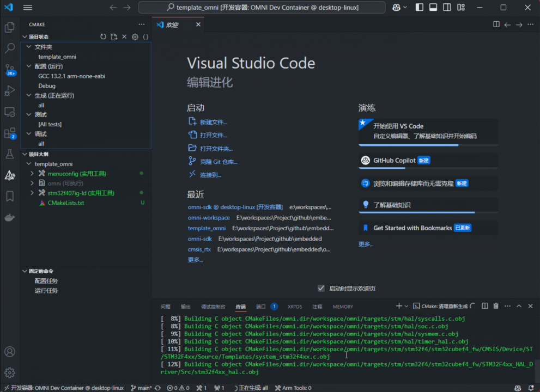The width and height of the screenshot is (540, 392).
Task: Open the Accounts menu icon
Action: [10, 352]
